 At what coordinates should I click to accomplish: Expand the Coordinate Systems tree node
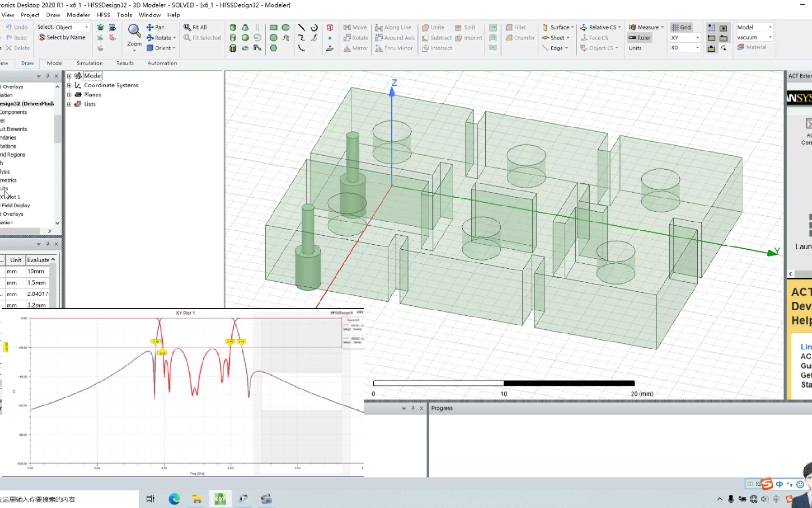coord(70,85)
